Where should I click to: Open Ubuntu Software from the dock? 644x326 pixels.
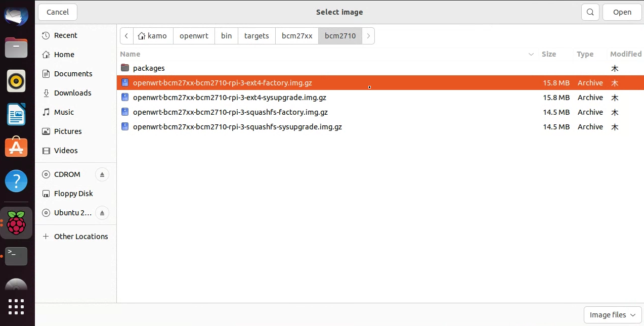(16, 147)
